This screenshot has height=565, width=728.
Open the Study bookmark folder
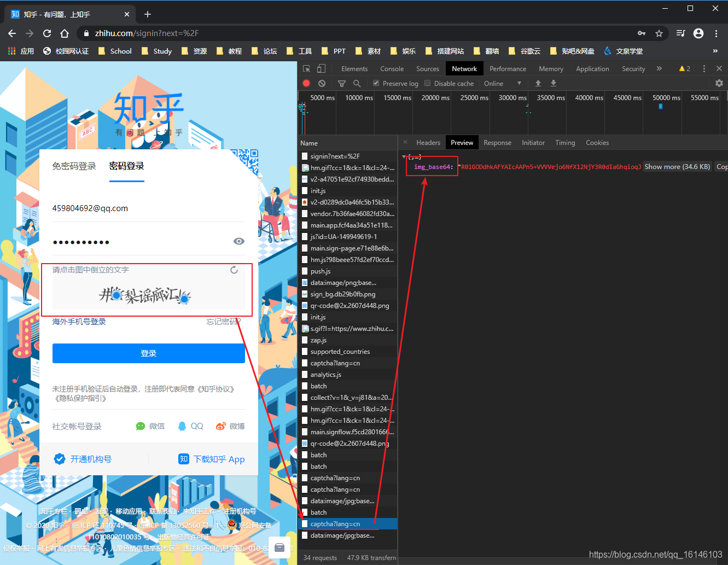pyautogui.click(x=156, y=51)
